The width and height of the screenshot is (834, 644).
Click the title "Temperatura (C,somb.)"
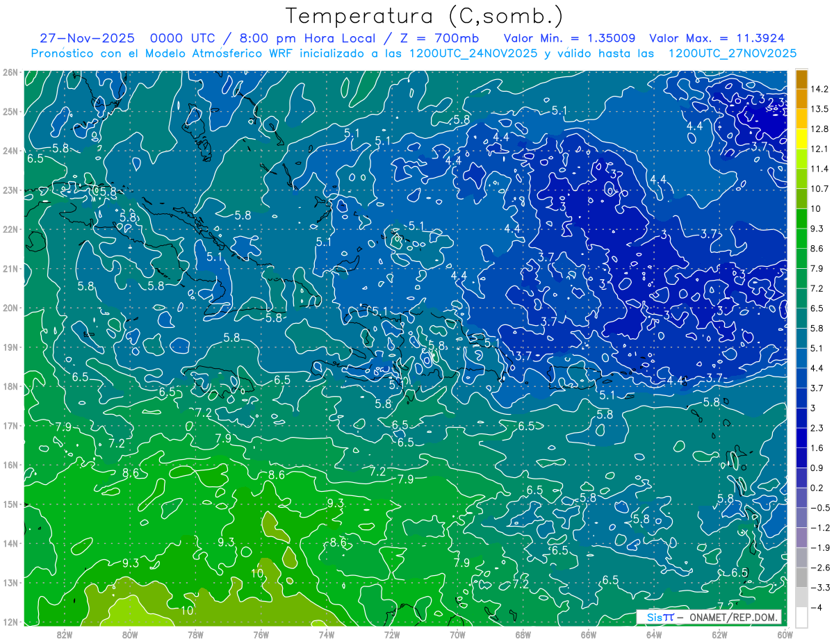pyautogui.click(x=425, y=16)
